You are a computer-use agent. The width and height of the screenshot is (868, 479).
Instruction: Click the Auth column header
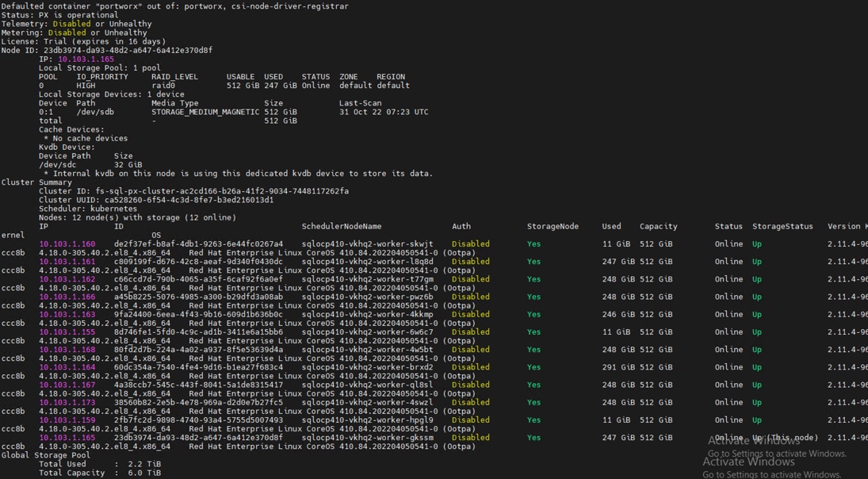(x=461, y=227)
